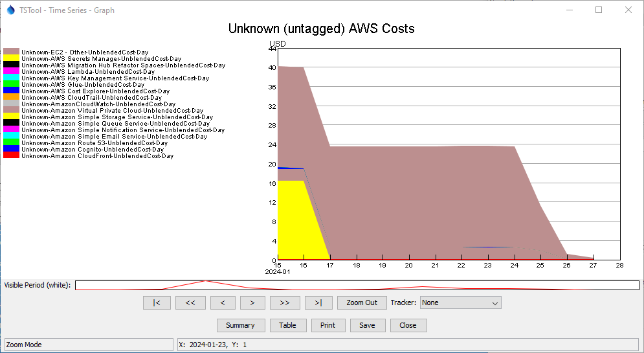644x353 pixels.
Task: Click the TSTool water drop icon in the title bar
Action: 10,10
